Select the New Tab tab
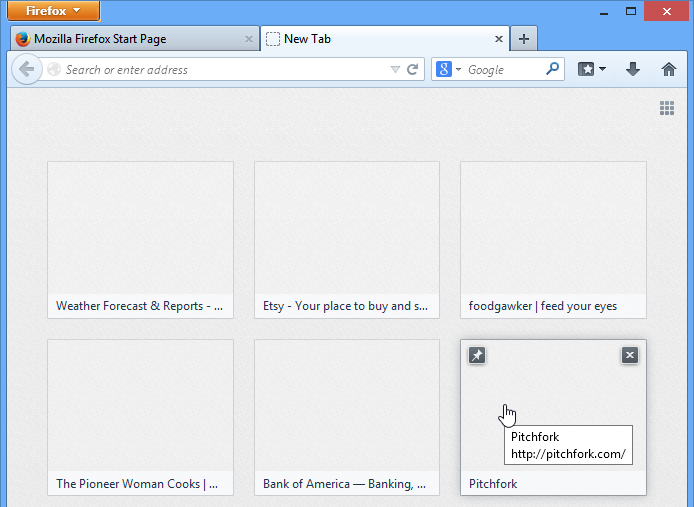This screenshot has height=507, width=694. (x=385, y=39)
